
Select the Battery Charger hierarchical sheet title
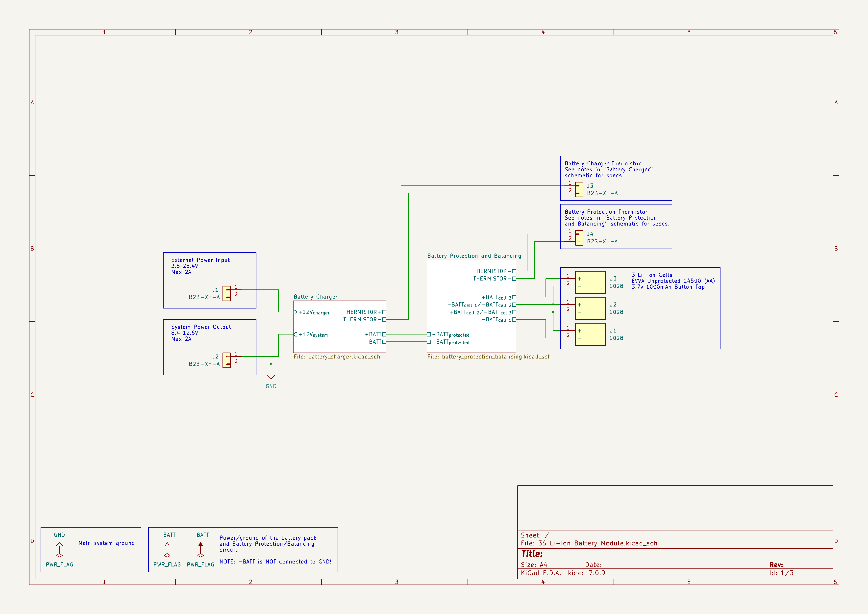point(316,297)
